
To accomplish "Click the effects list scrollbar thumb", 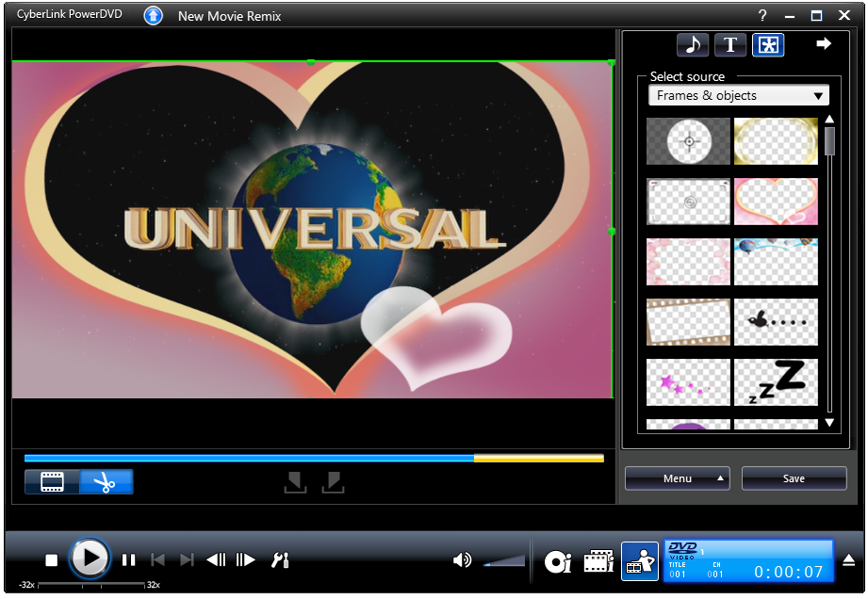I will coord(829,141).
